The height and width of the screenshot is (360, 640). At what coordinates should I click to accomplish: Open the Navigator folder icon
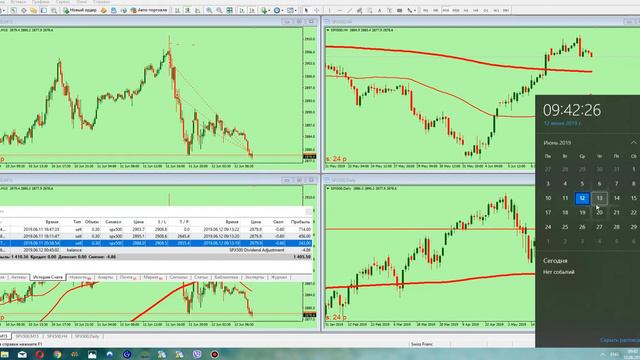[33, 10]
